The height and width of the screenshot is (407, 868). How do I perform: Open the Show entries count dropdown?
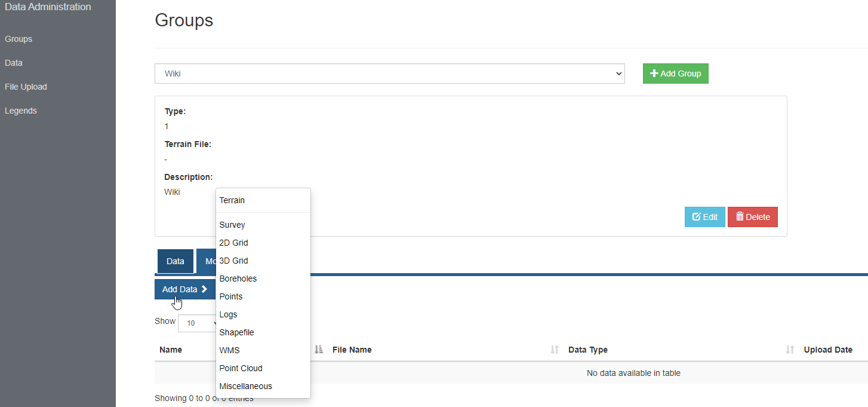point(197,323)
